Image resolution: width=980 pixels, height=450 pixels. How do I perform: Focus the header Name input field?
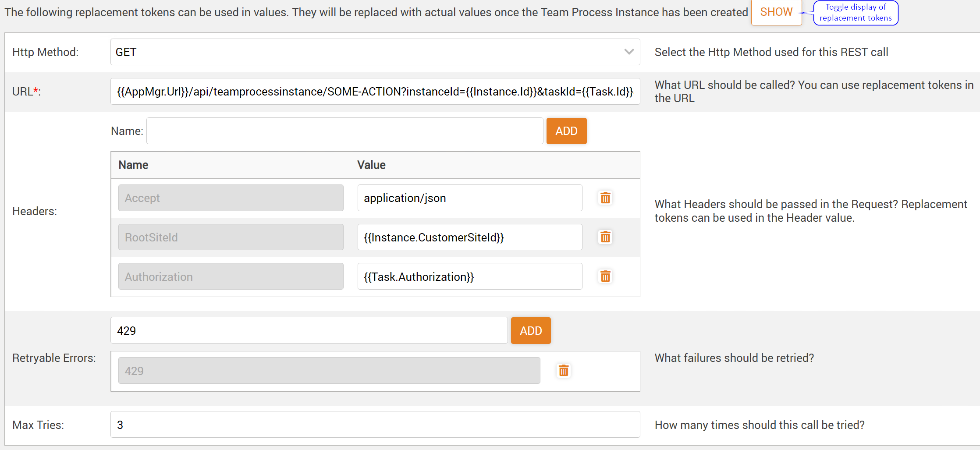(x=345, y=131)
